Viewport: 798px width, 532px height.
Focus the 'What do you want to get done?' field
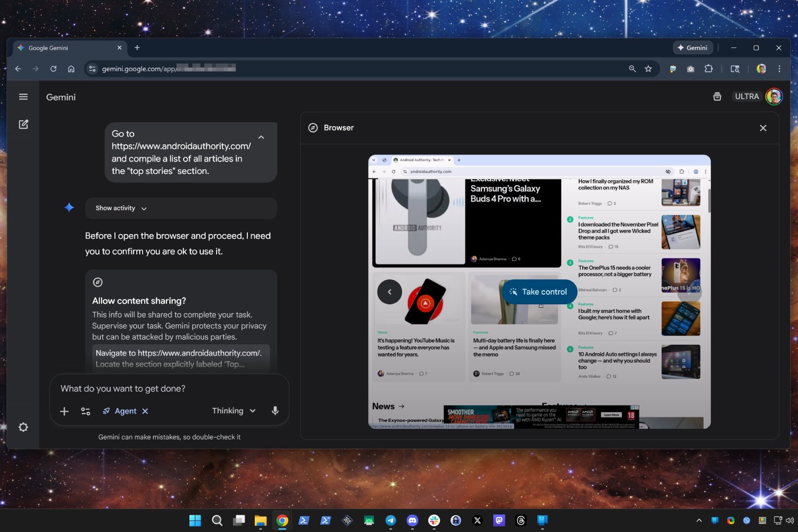(x=169, y=389)
